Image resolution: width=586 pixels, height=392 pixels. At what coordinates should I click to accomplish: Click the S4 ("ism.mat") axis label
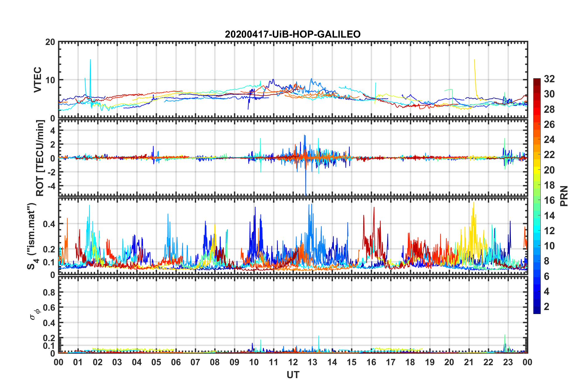click(33, 236)
